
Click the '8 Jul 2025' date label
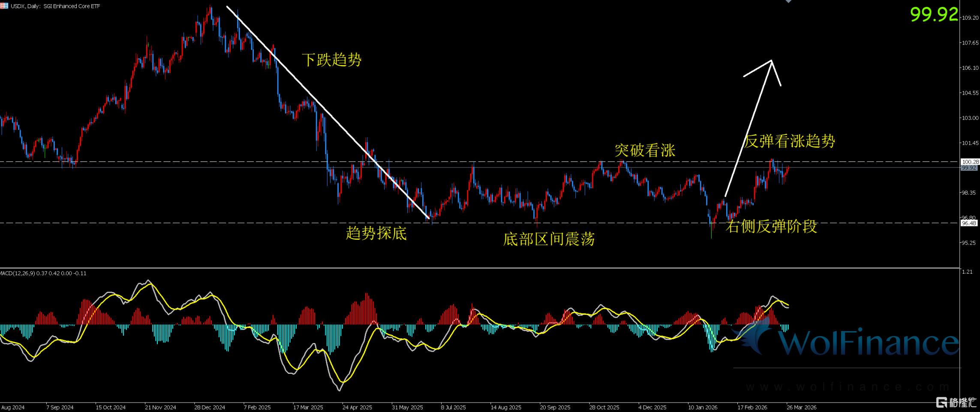point(453,407)
